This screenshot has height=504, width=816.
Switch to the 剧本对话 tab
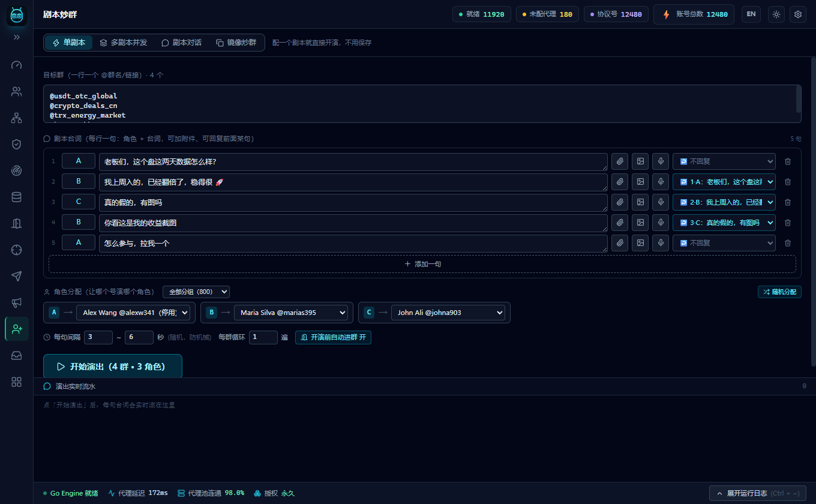pyautogui.click(x=181, y=43)
